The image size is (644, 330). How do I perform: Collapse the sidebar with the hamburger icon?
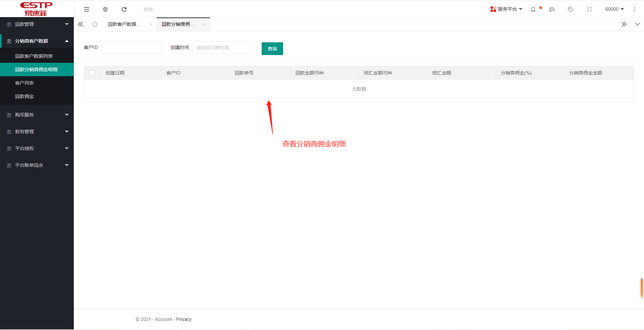point(87,9)
